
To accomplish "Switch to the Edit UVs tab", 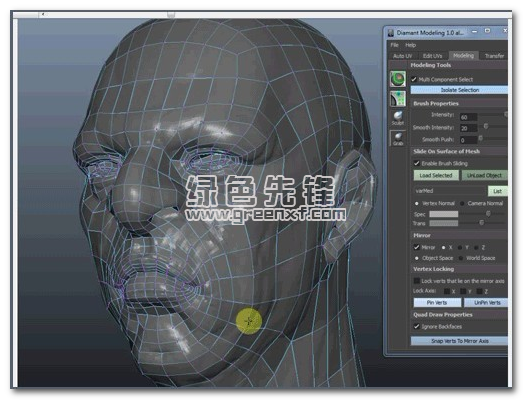I will pyautogui.click(x=432, y=56).
